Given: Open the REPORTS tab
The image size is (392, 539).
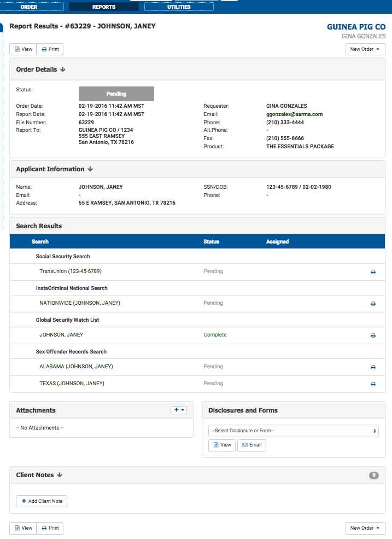Looking at the screenshot, I should 104,7.
